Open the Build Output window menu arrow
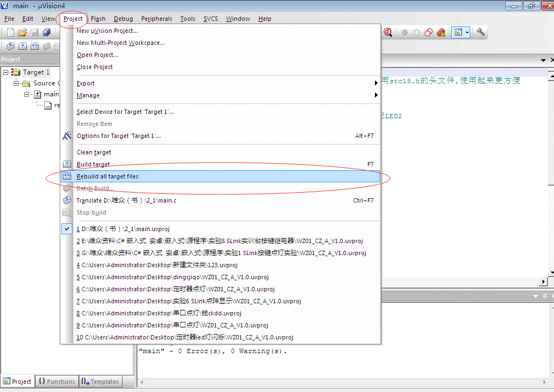 tap(535, 296)
